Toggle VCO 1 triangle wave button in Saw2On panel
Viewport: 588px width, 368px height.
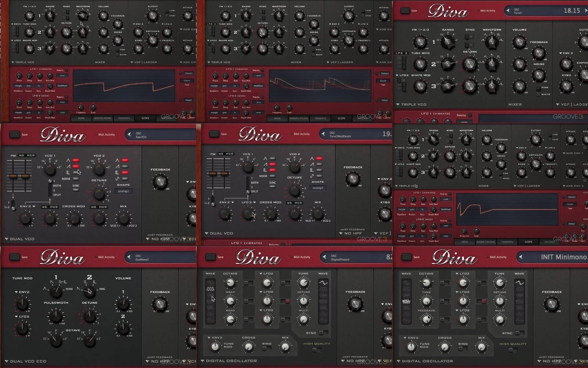click(76, 160)
